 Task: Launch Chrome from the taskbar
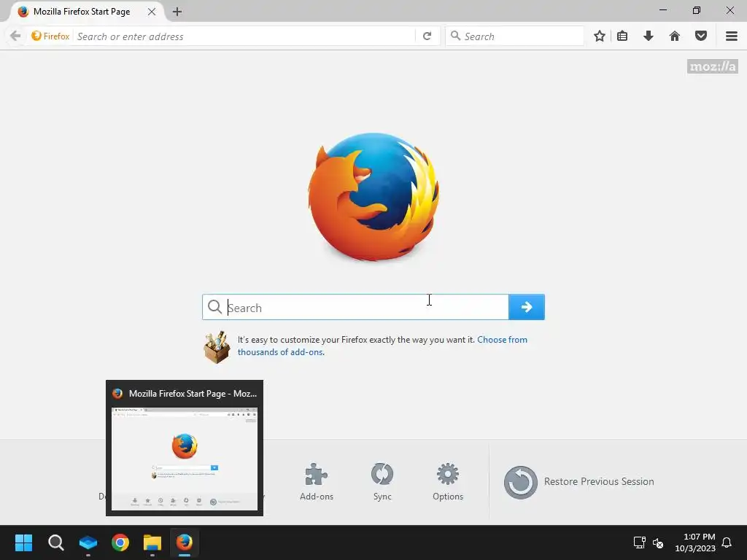(120, 542)
